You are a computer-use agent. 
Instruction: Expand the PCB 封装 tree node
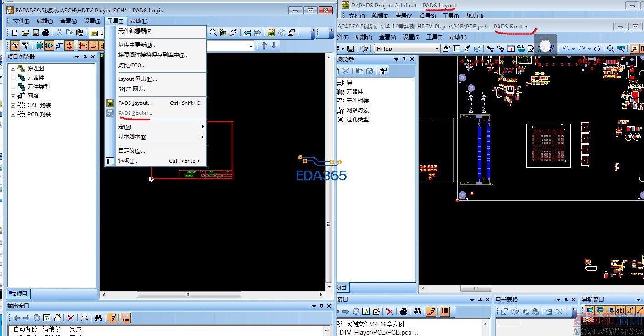(x=13, y=114)
